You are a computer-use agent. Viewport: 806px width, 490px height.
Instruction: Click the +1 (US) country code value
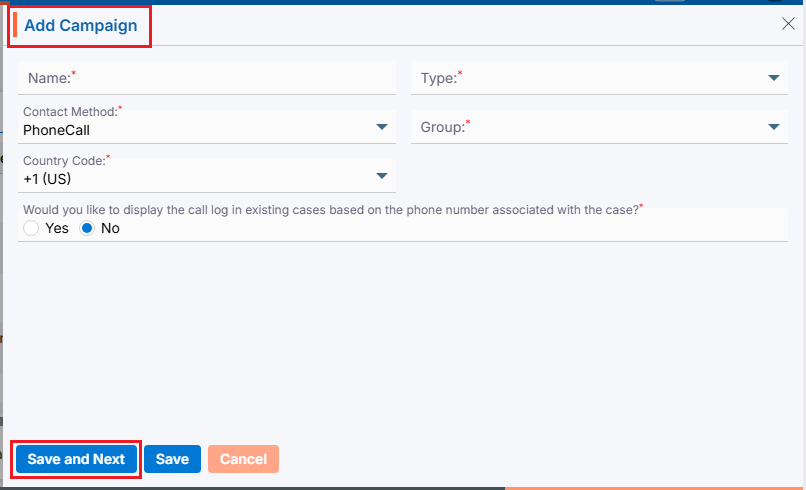point(47,179)
